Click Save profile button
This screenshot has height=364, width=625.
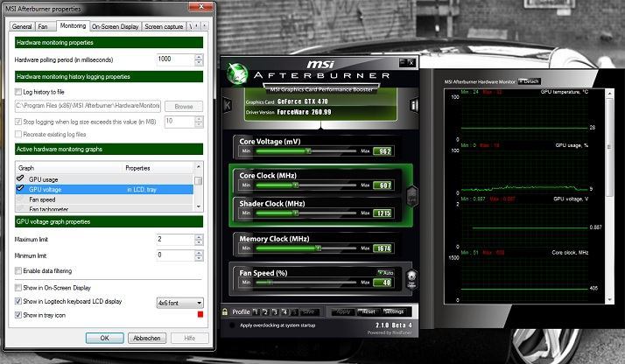(309, 311)
